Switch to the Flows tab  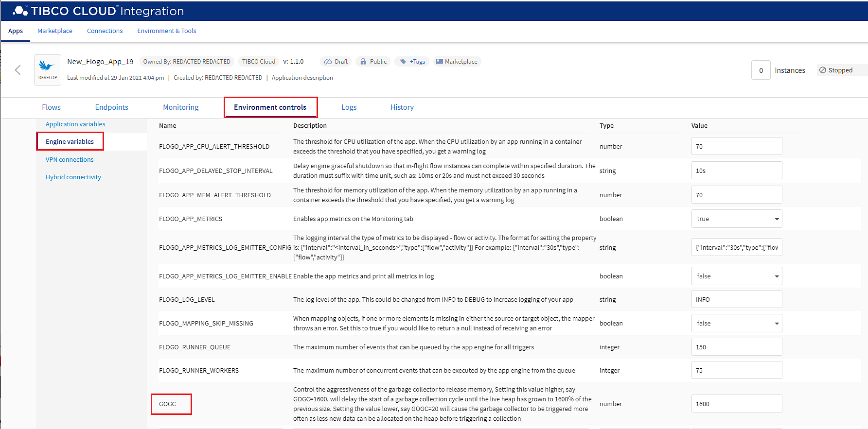coord(52,107)
